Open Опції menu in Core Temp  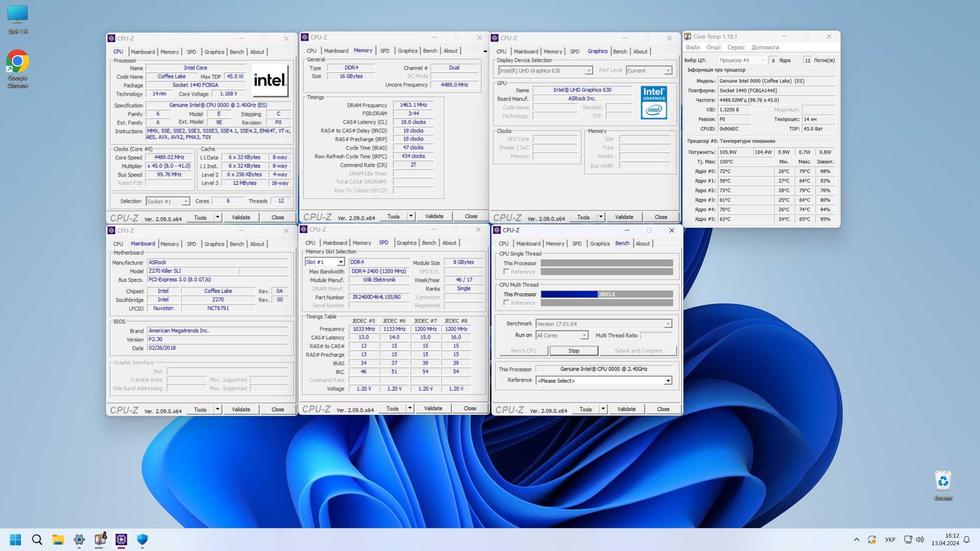[714, 47]
